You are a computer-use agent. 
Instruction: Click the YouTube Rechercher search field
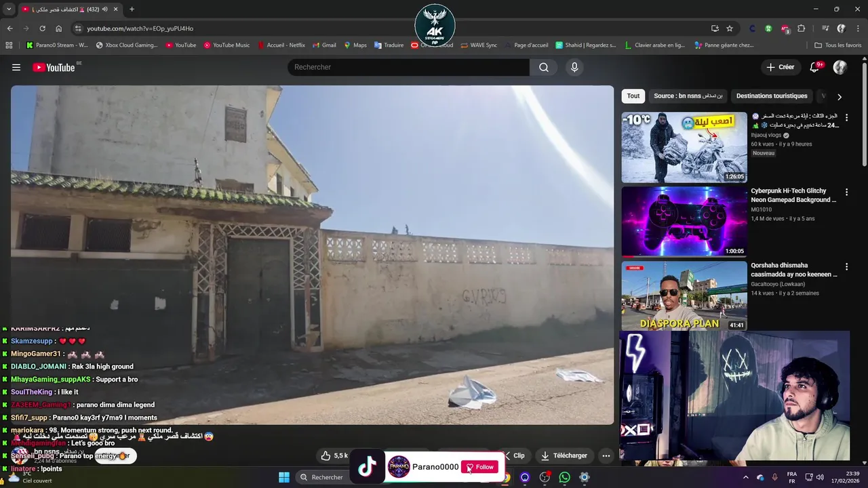[408, 67]
